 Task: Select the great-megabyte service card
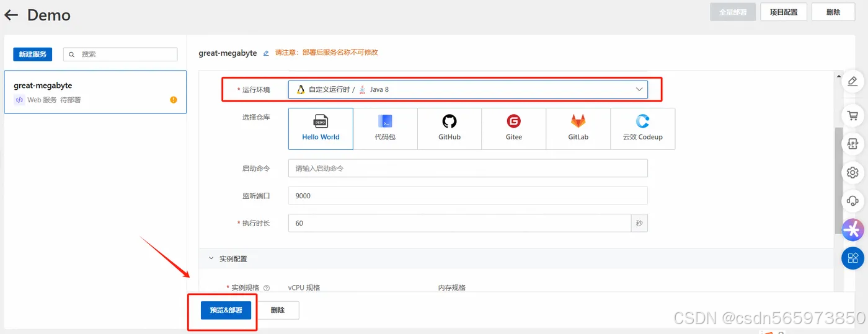[95, 92]
